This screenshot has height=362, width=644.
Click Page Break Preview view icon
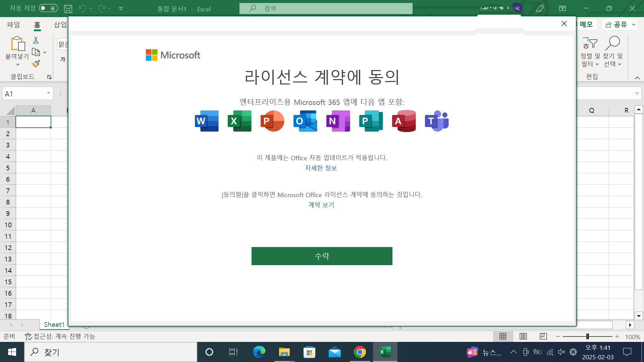pos(543,336)
